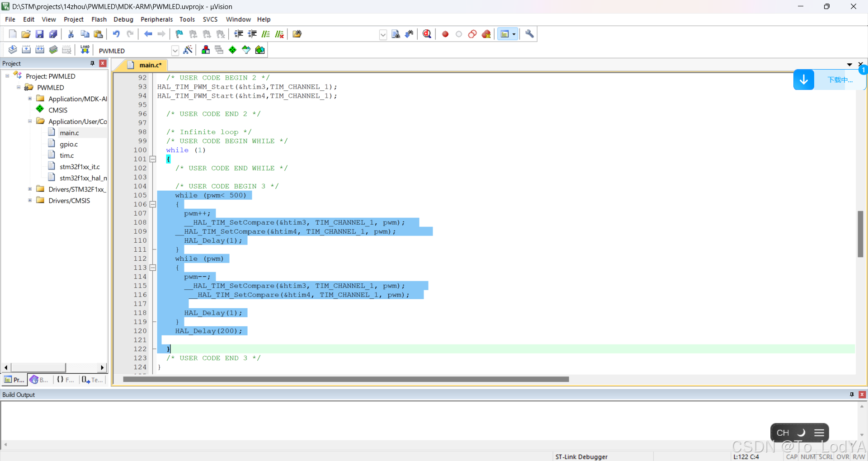Translate the current file
868x461 pixels.
tap(13, 50)
